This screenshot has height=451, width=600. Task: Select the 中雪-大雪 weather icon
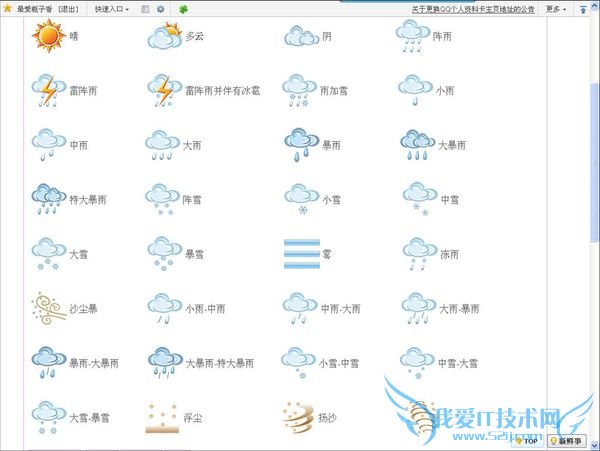(417, 363)
